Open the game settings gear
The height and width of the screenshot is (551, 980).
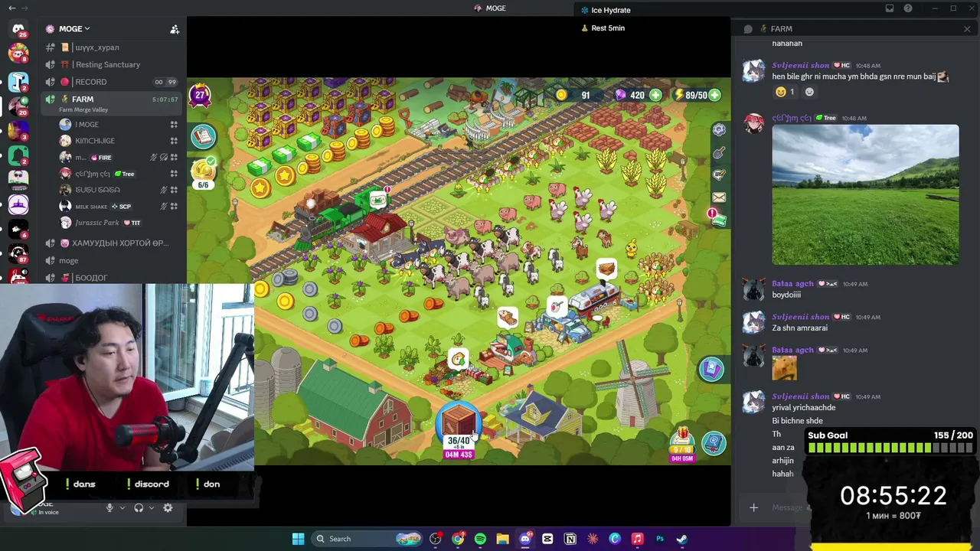(x=719, y=130)
